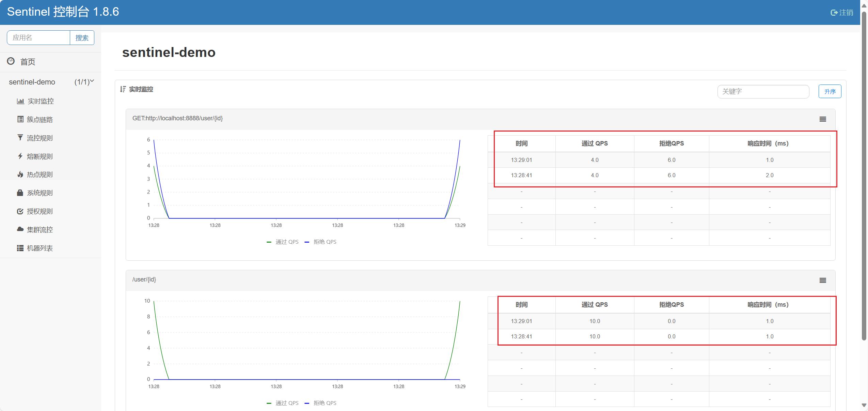The height and width of the screenshot is (411, 868).
Task: Open hamburger menu of /user/{id} panel
Action: pyautogui.click(x=823, y=280)
